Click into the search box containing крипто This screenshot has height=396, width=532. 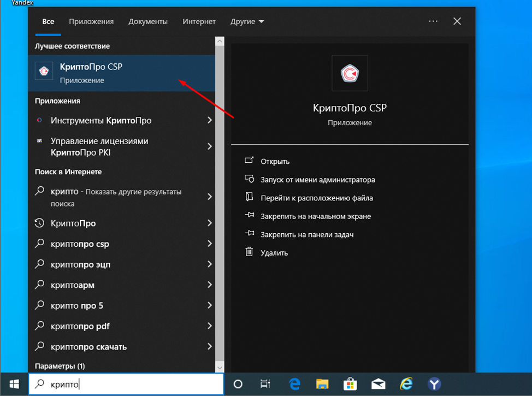(126, 384)
